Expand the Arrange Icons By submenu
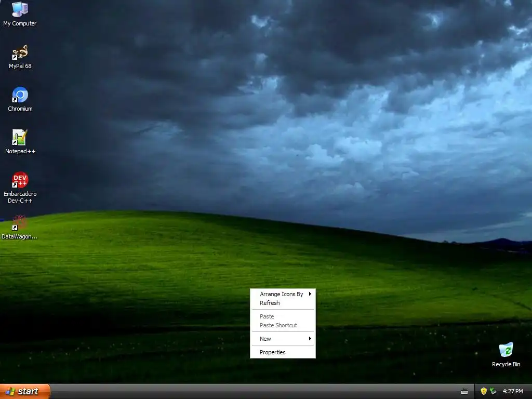The height and width of the screenshot is (399, 532). click(283, 294)
